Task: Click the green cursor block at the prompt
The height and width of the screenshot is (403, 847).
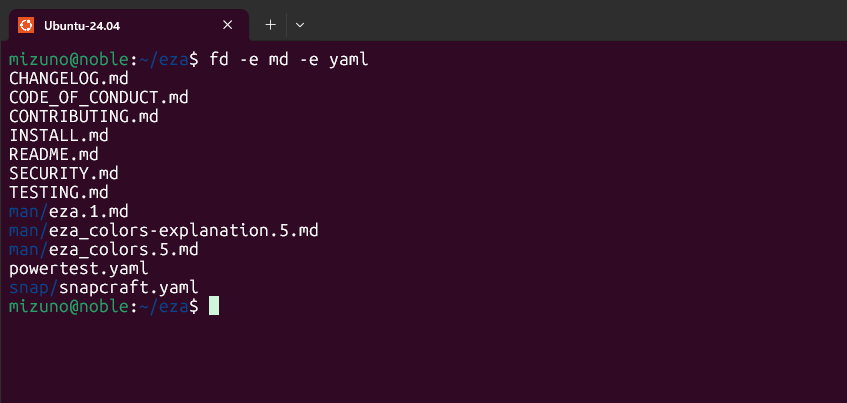Action: (213, 307)
